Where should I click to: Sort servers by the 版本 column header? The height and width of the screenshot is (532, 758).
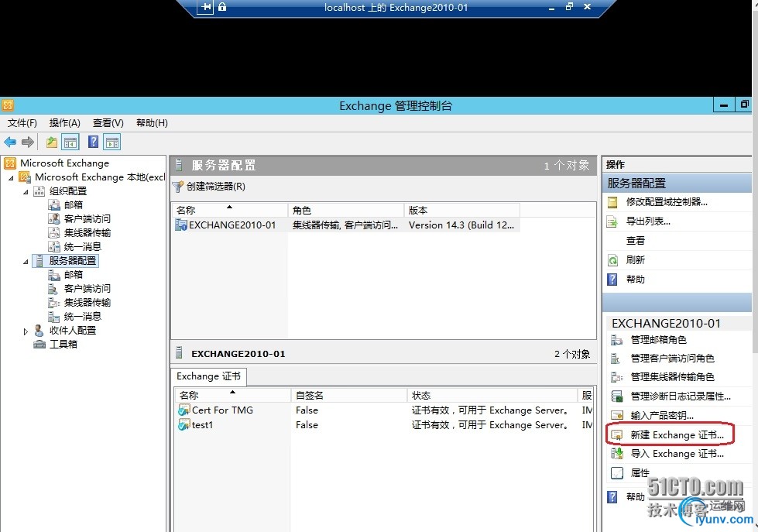pos(462,210)
